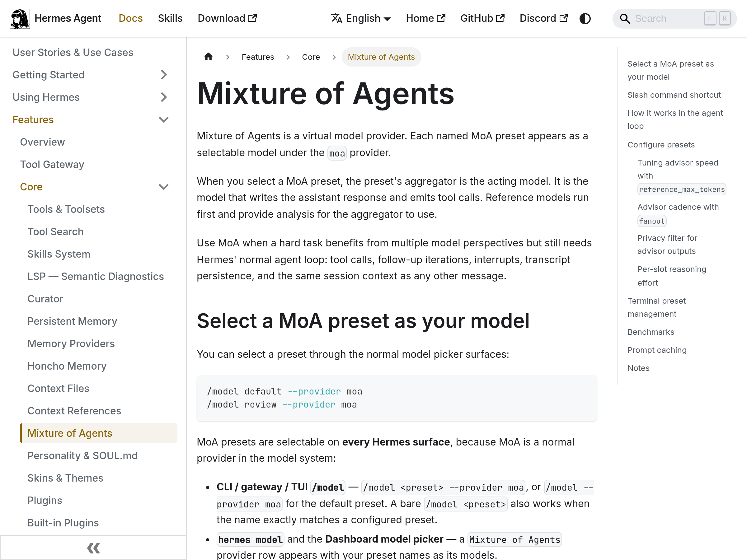Collapse sidebar with double-chevron button
Image resolution: width=747 pixels, height=560 pixels.
pyautogui.click(x=93, y=548)
